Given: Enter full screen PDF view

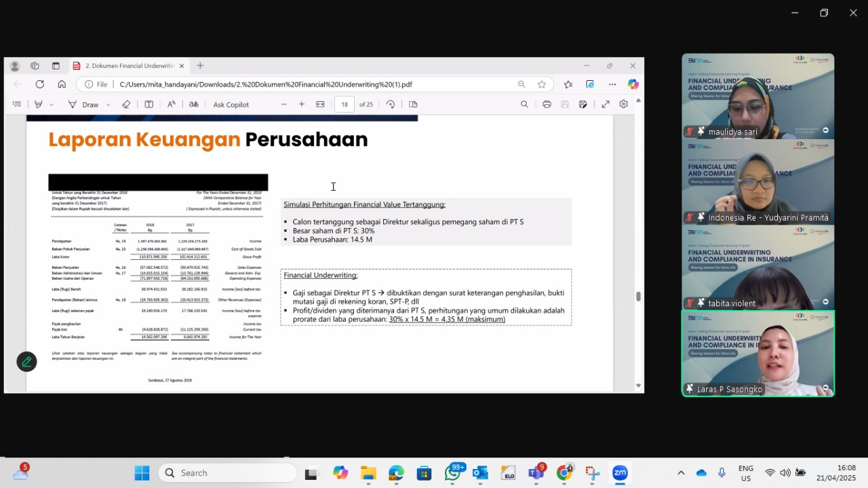Looking at the screenshot, I should pos(606,105).
